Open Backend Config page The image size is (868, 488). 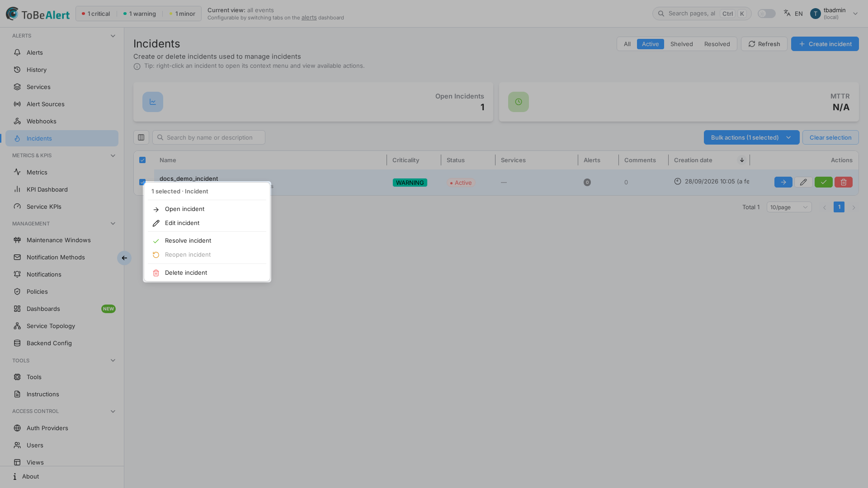pos(62,343)
